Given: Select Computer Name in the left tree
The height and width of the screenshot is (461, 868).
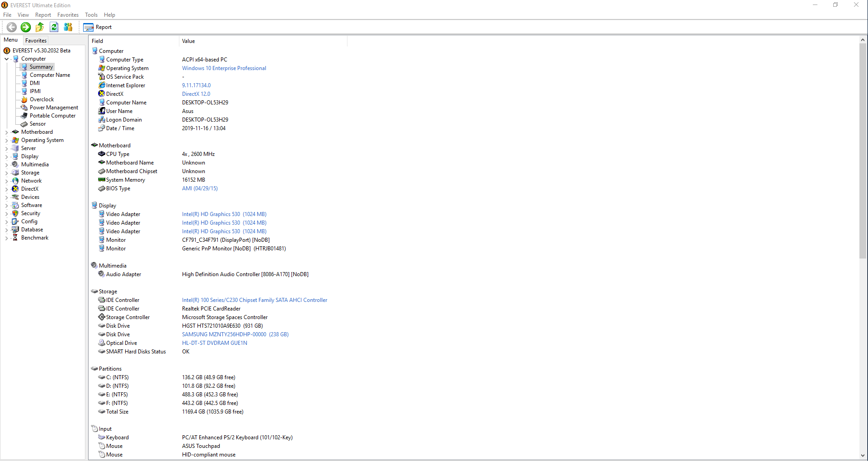Looking at the screenshot, I should coord(50,75).
